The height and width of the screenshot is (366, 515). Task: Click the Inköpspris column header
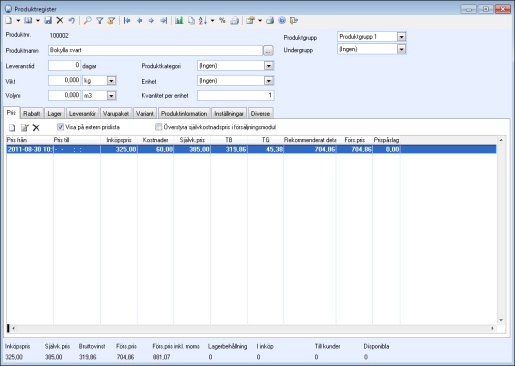click(119, 140)
